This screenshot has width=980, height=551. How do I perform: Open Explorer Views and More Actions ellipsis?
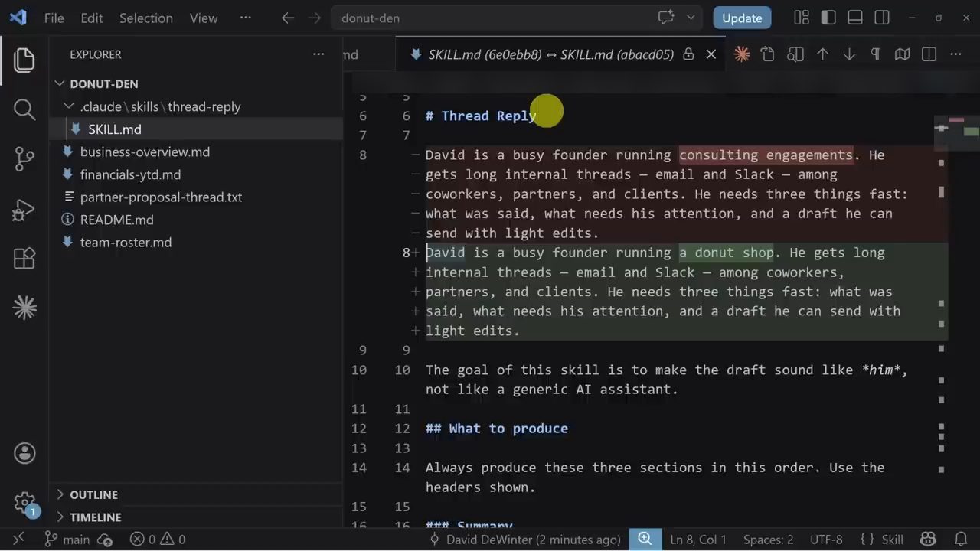pos(318,54)
